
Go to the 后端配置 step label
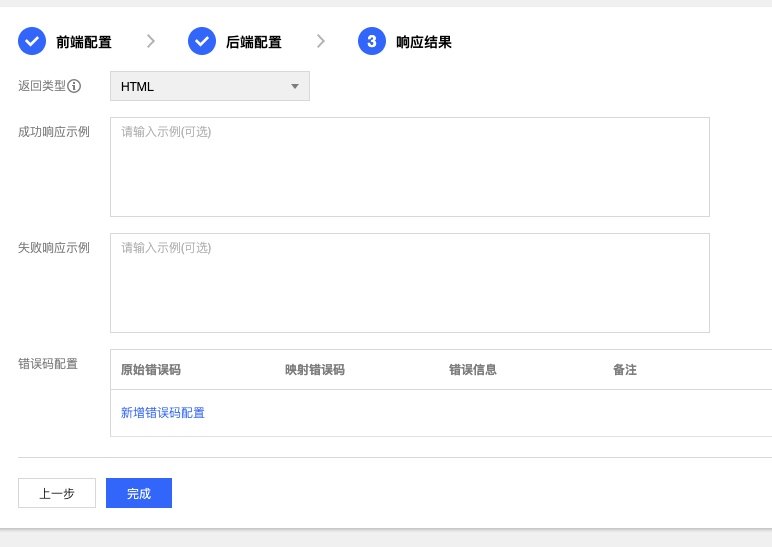click(254, 42)
